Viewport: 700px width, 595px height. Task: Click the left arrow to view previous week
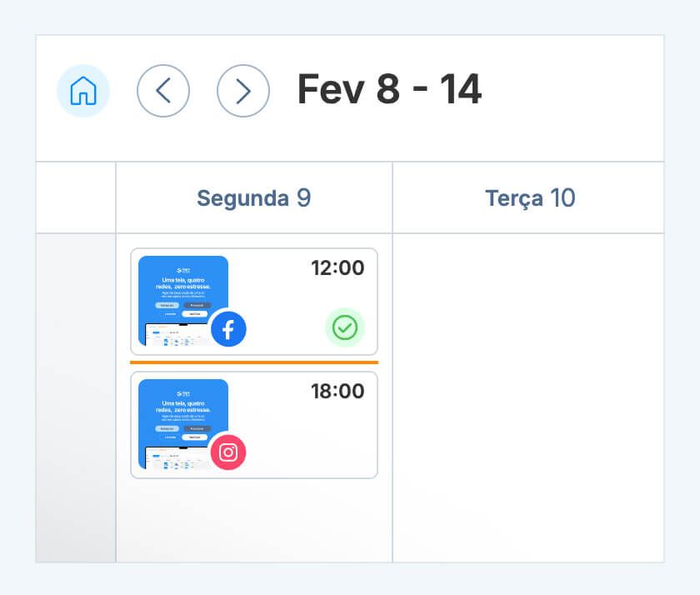coord(163,91)
